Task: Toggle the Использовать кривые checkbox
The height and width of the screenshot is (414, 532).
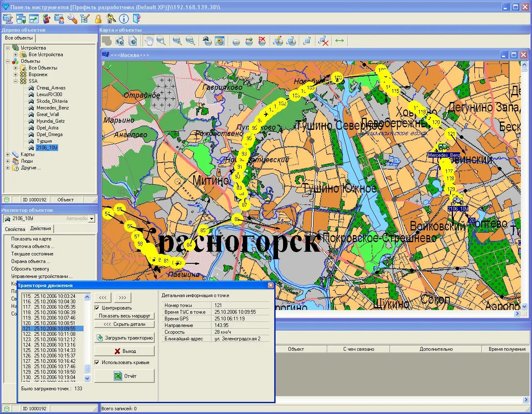Action: pyautogui.click(x=97, y=362)
